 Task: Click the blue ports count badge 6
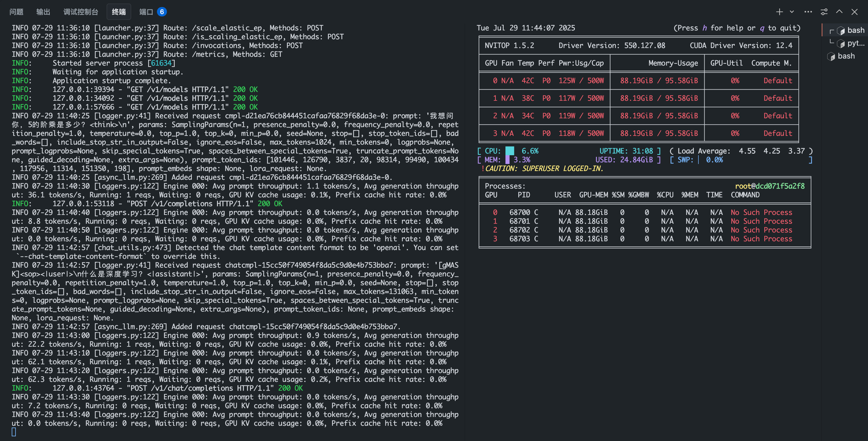(x=162, y=12)
